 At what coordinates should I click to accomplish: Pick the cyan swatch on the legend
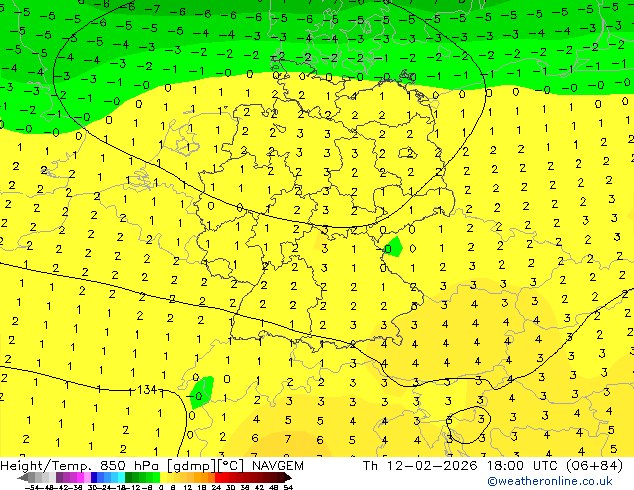pos(122,477)
